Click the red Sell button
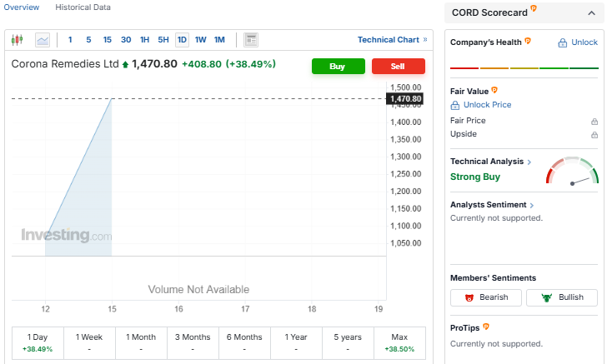The width and height of the screenshot is (612, 364). [x=399, y=67]
